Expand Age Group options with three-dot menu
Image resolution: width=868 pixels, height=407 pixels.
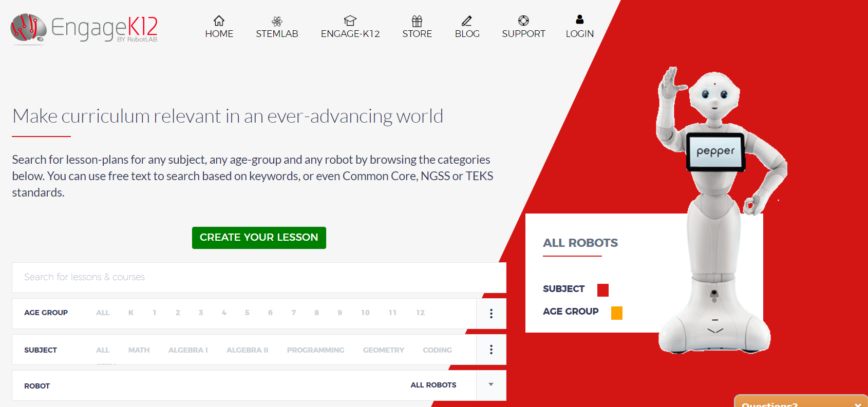[x=491, y=314]
